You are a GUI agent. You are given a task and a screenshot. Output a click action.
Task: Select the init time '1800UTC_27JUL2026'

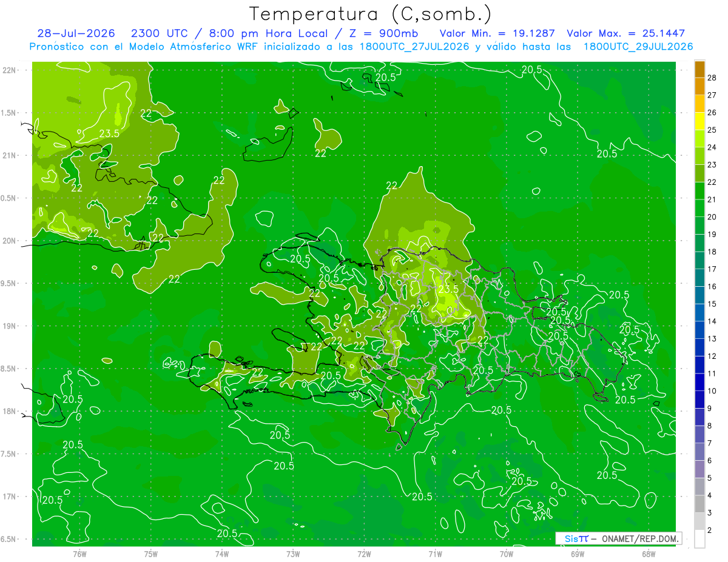pyautogui.click(x=414, y=47)
